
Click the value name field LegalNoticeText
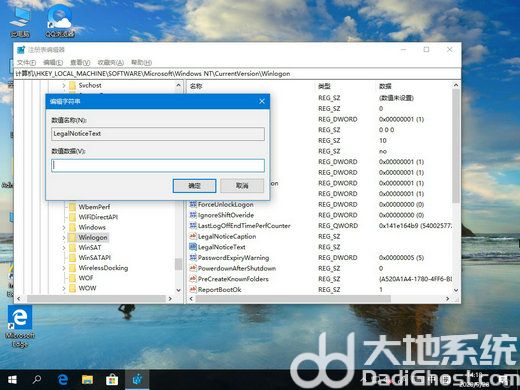tap(158, 134)
